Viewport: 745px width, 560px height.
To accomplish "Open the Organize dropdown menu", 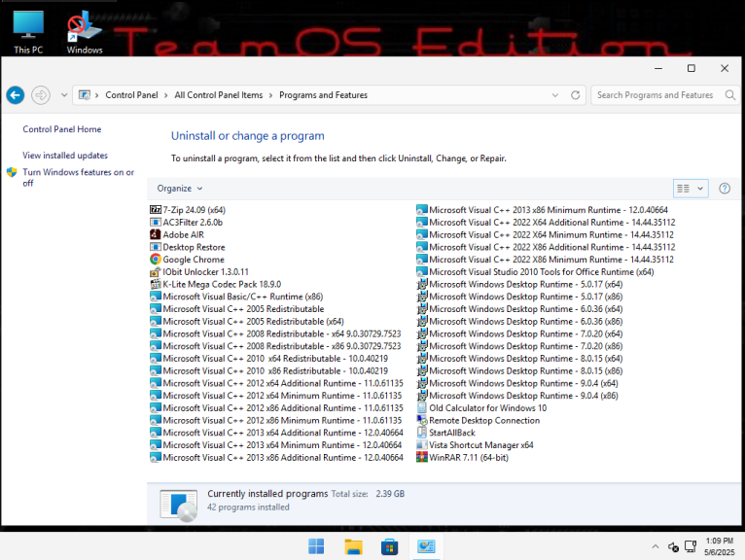I will click(x=180, y=189).
